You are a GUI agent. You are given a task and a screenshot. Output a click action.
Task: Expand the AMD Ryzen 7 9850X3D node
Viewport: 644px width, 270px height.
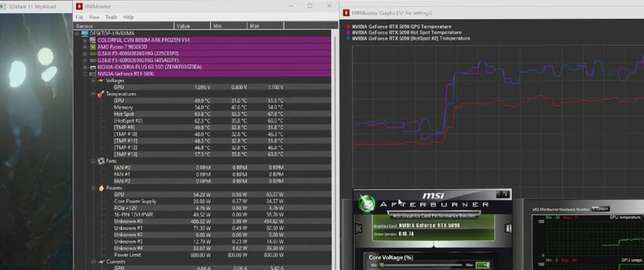(x=85, y=46)
